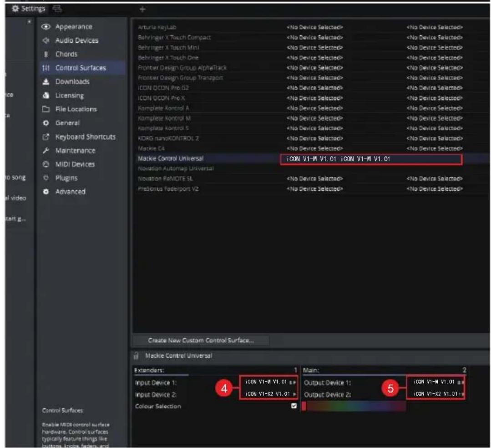
Task: Select the Novation ReMOTE SL row
Action: [312, 178]
